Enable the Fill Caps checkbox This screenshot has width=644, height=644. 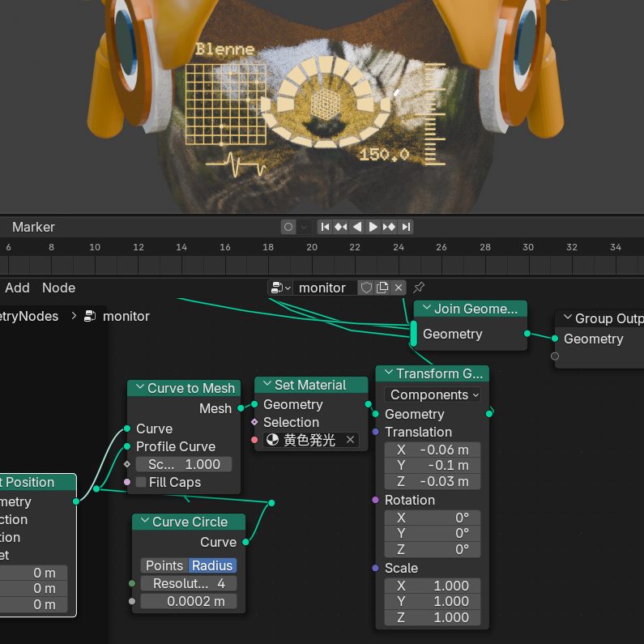pos(142,482)
